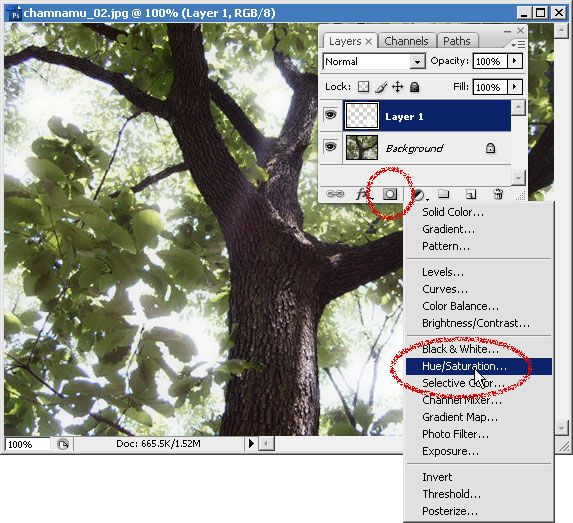Open new adjustment layer menu icon
The height and width of the screenshot is (523, 573).
419,195
